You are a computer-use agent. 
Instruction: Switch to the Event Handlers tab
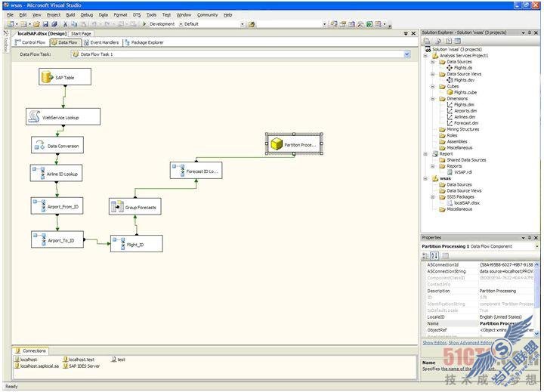pos(101,42)
